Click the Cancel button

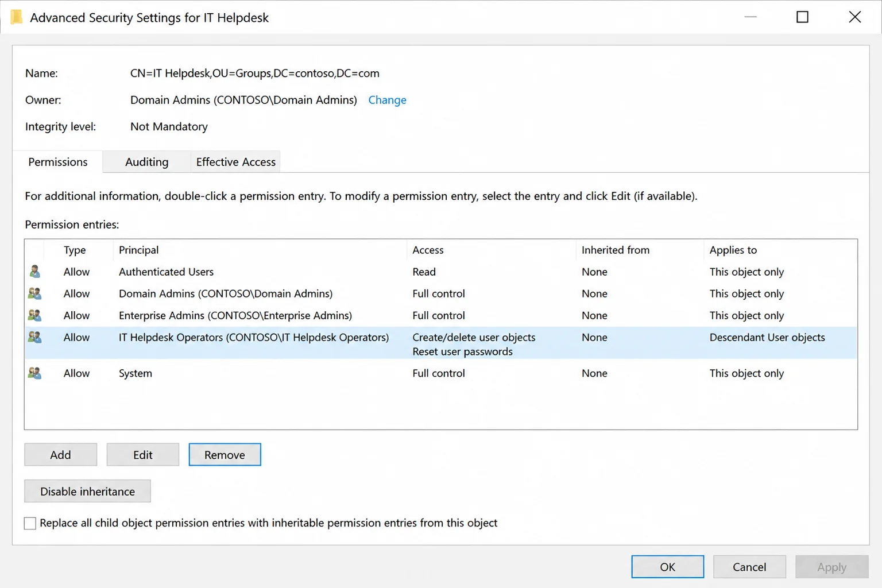click(749, 567)
